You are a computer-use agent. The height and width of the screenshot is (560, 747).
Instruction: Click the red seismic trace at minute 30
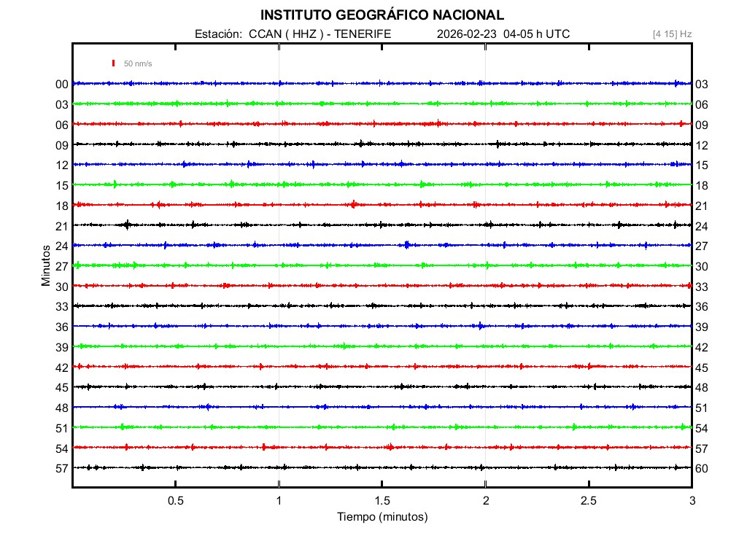click(x=365, y=287)
